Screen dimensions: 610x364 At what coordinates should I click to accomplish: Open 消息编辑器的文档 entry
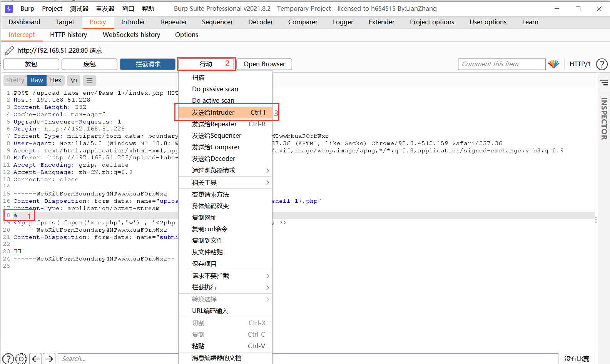(225, 358)
